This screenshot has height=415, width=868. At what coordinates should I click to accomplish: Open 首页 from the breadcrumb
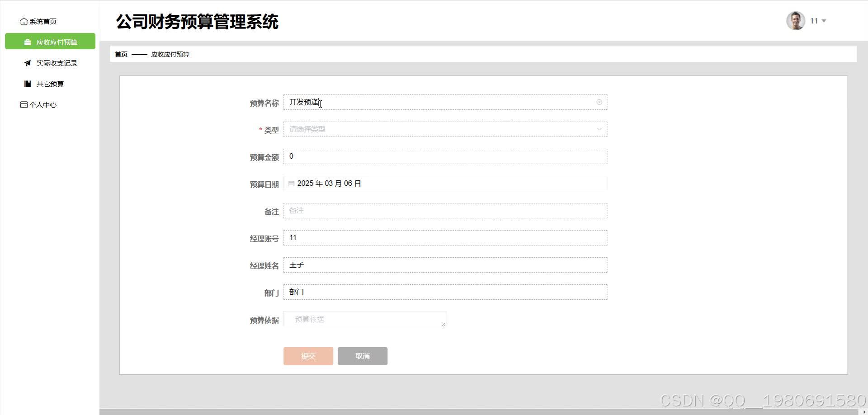point(121,54)
